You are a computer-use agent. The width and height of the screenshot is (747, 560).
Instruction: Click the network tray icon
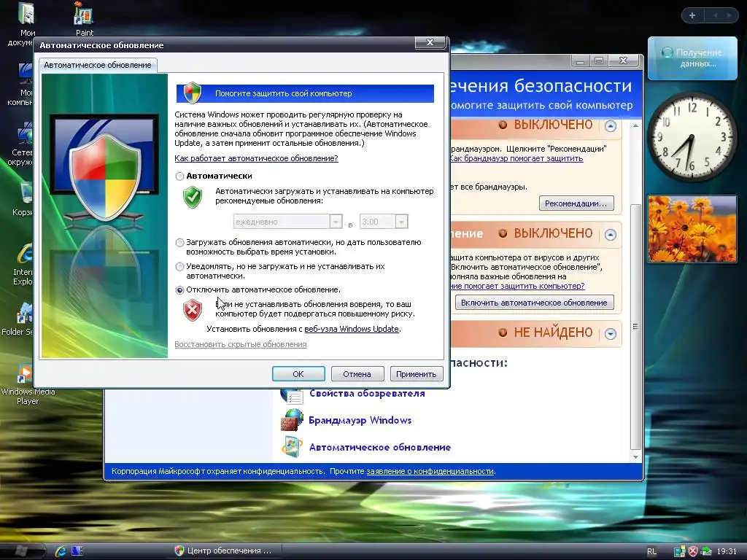pyautogui.click(x=679, y=551)
